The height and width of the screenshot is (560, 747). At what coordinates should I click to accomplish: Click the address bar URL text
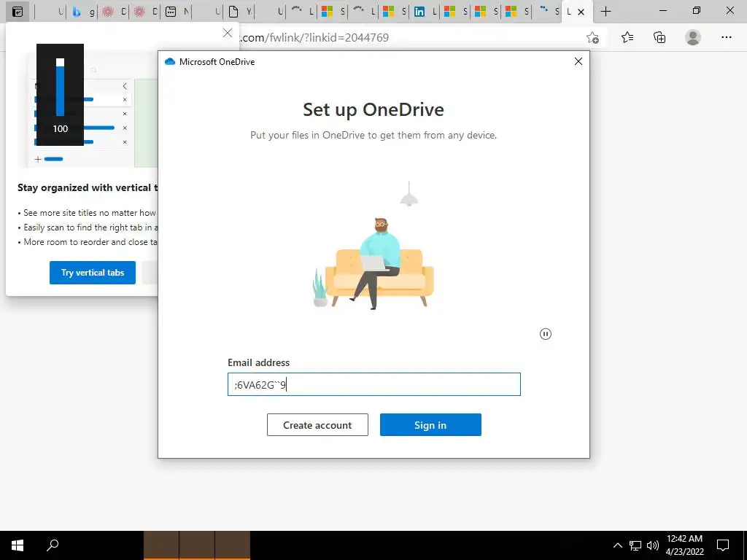(314, 38)
